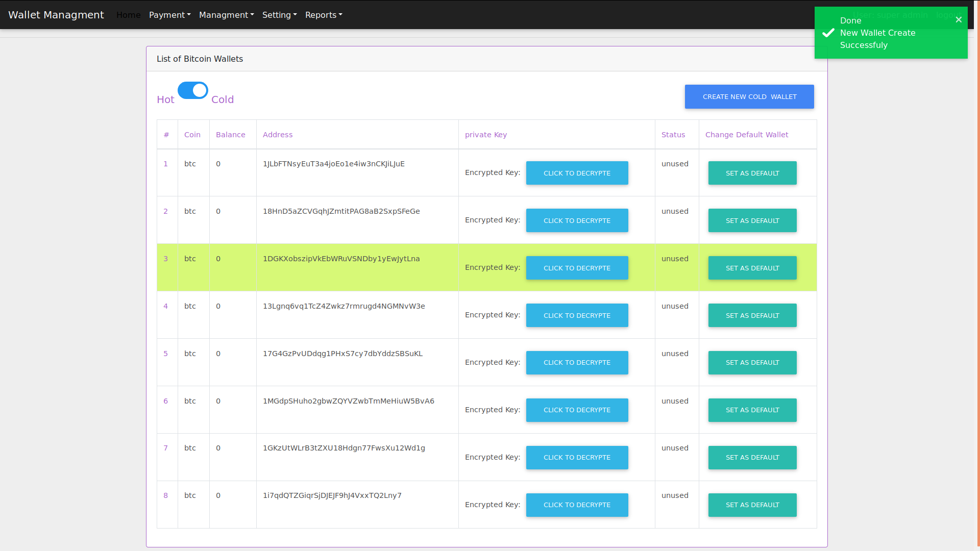The image size is (980, 551).
Task: Click the Coin column header
Action: pyautogui.click(x=192, y=135)
